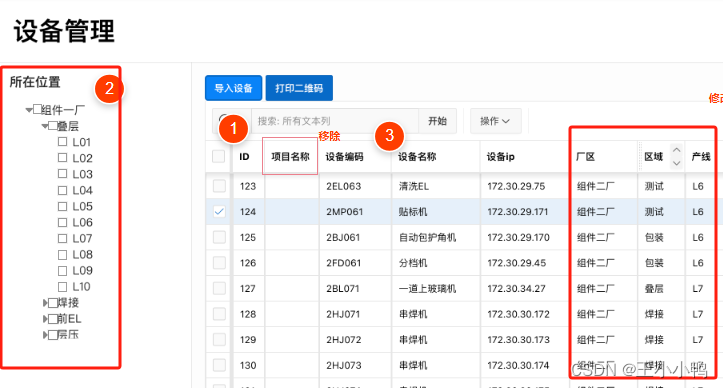Image resolution: width=723 pixels, height=388 pixels.
Task: Check the row checkbox for ID 129
Action: [x=219, y=340]
